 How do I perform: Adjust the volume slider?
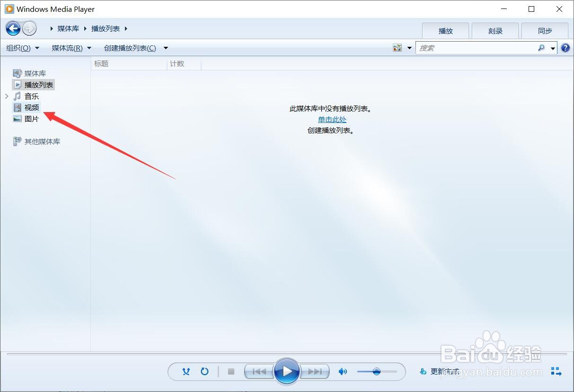pyautogui.click(x=377, y=372)
